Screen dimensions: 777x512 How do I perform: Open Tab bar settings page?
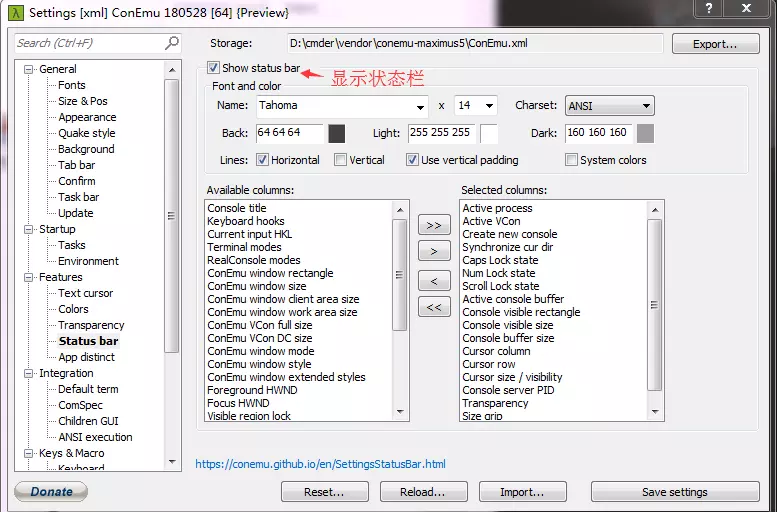point(76,165)
